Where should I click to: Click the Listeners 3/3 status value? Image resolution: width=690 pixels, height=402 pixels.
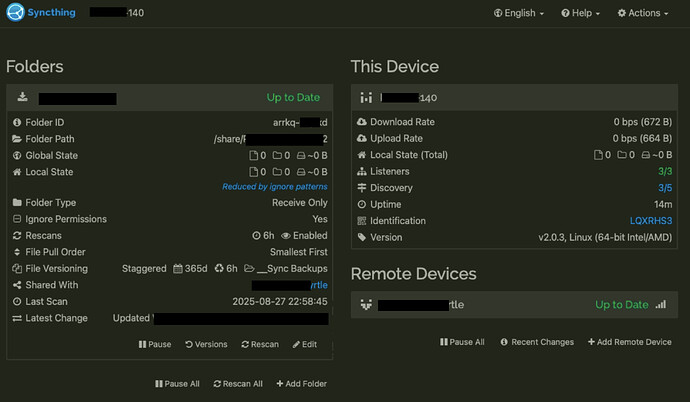pyautogui.click(x=665, y=171)
